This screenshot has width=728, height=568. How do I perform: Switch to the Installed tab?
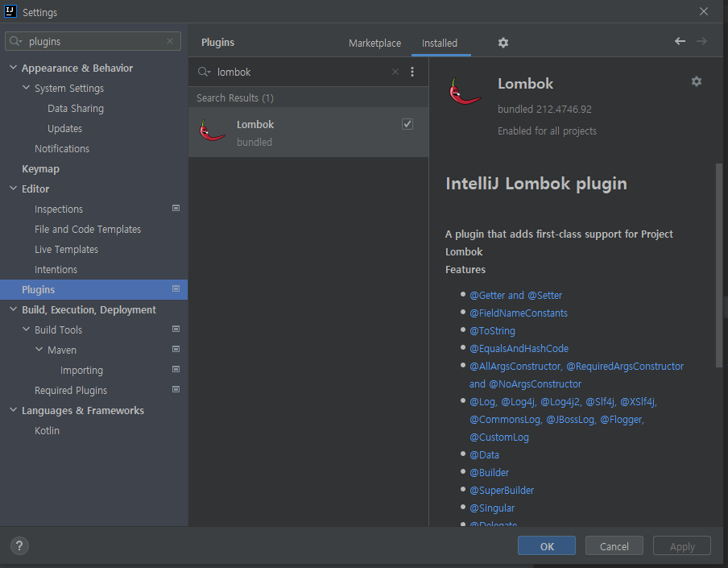(440, 44)
